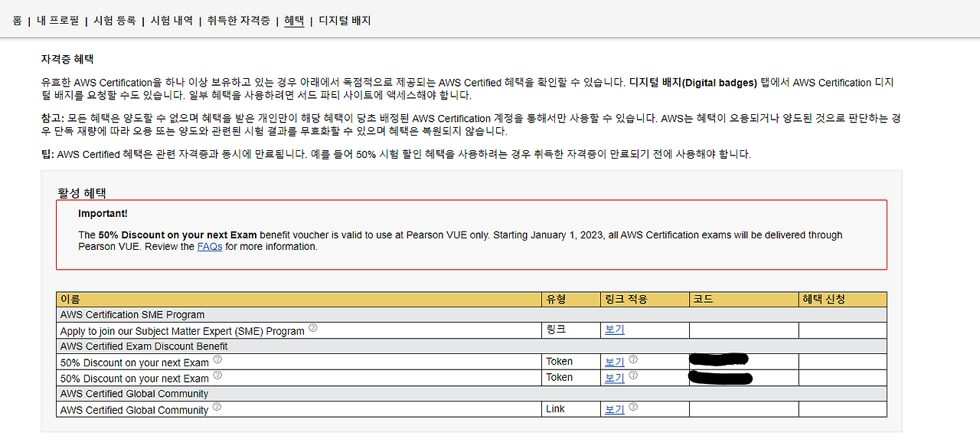Viewport: 980px width, 446px height.
Task: Open 보기 for the Global Community benefit
Action: tap(613, 408)
